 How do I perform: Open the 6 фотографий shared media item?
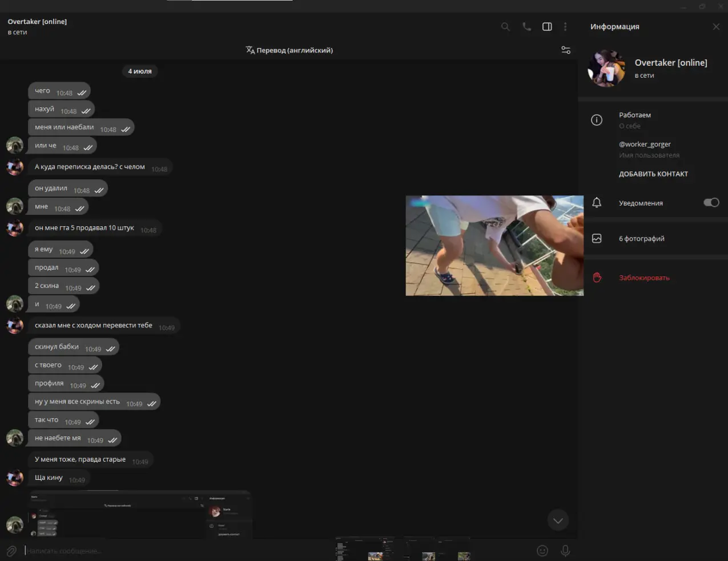[x=641, y=239]
